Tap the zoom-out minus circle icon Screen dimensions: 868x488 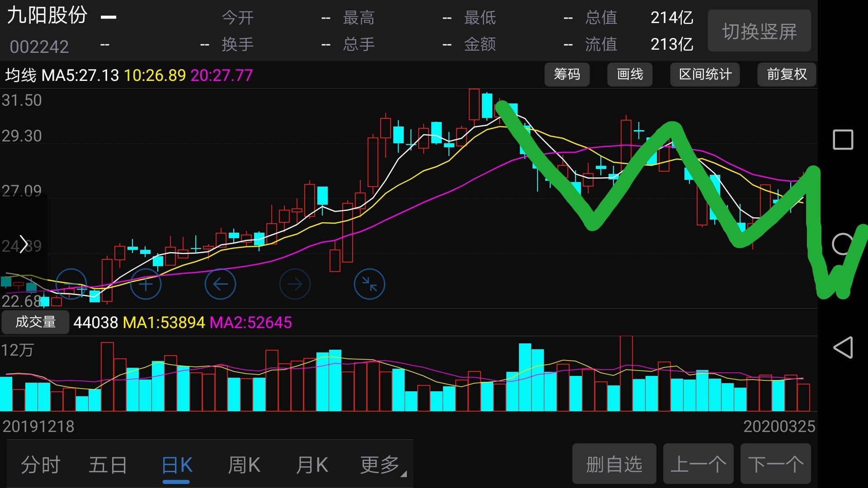pyautogui.click(x=71, y=284)
